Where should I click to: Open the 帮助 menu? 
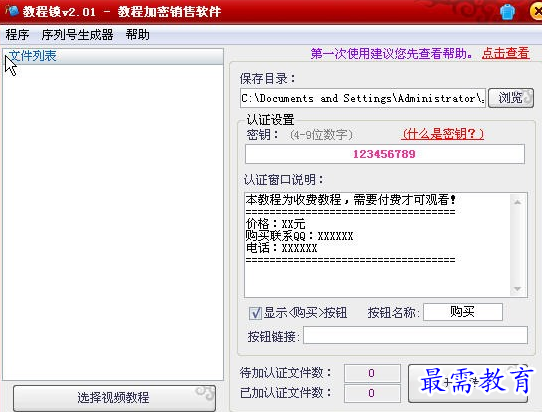click(x=137, y=35)
